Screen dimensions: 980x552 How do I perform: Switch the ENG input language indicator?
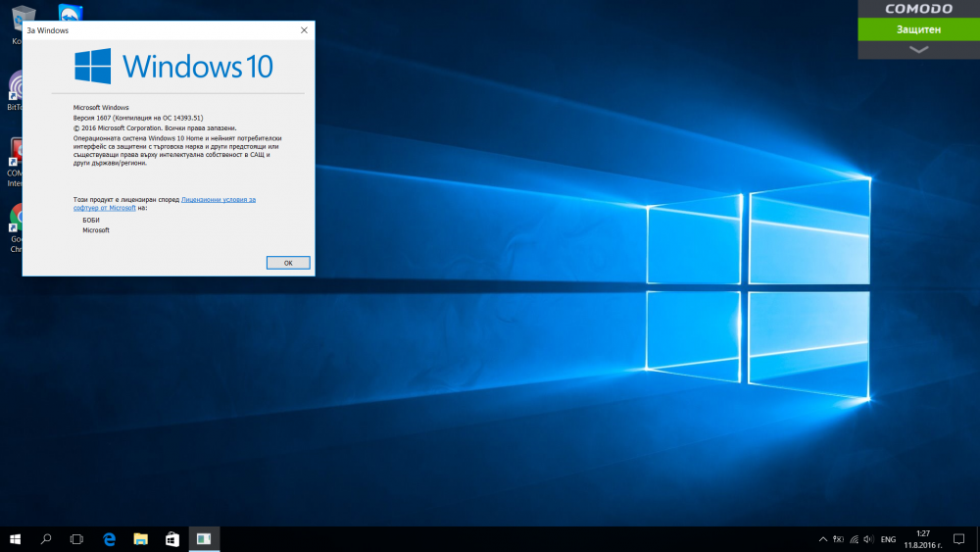click(x=888, y=539)
